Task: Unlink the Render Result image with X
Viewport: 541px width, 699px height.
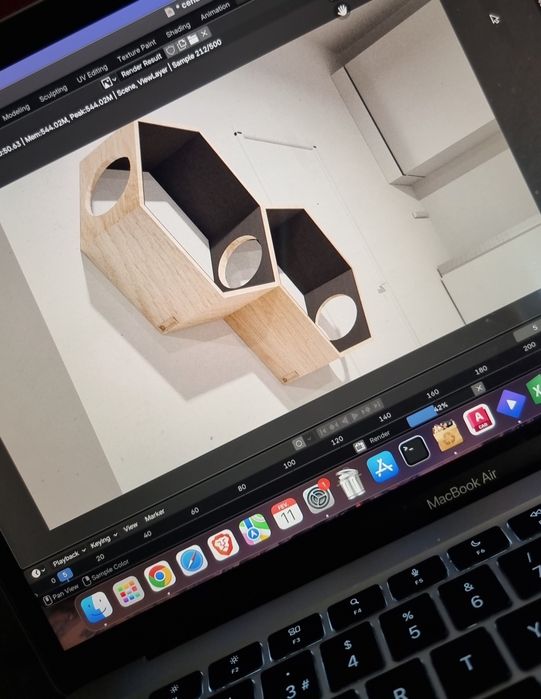Action: coord(204,33)
